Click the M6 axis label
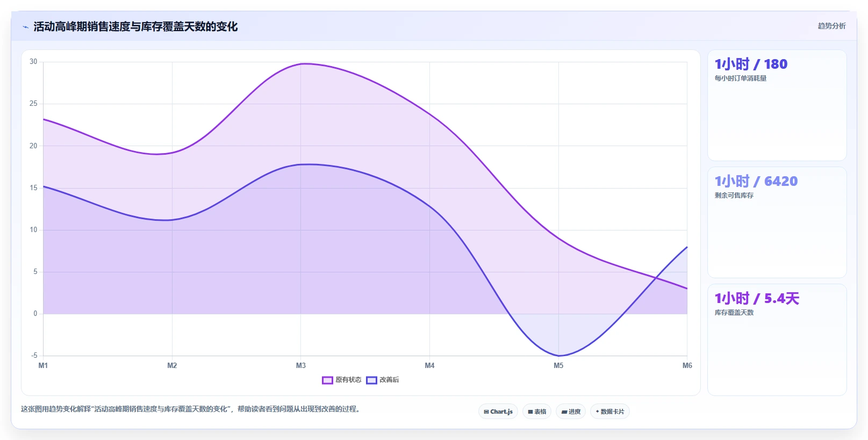868x440 pixels. click(687, 365)
